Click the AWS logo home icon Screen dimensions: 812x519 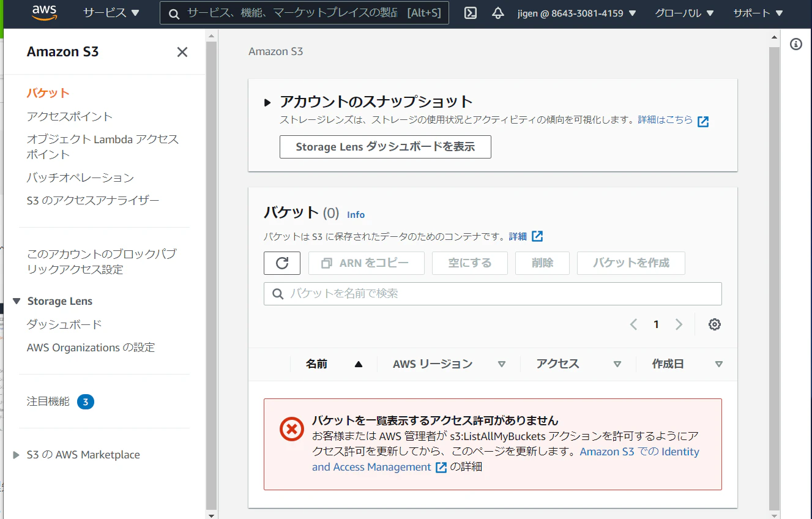tap(44, 13)
